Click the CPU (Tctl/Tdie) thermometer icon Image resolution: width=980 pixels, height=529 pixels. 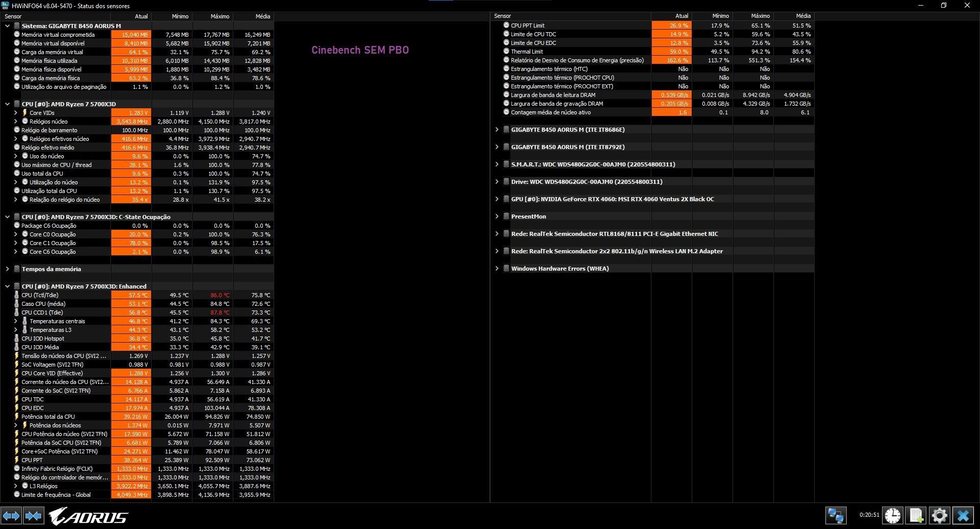17,295
